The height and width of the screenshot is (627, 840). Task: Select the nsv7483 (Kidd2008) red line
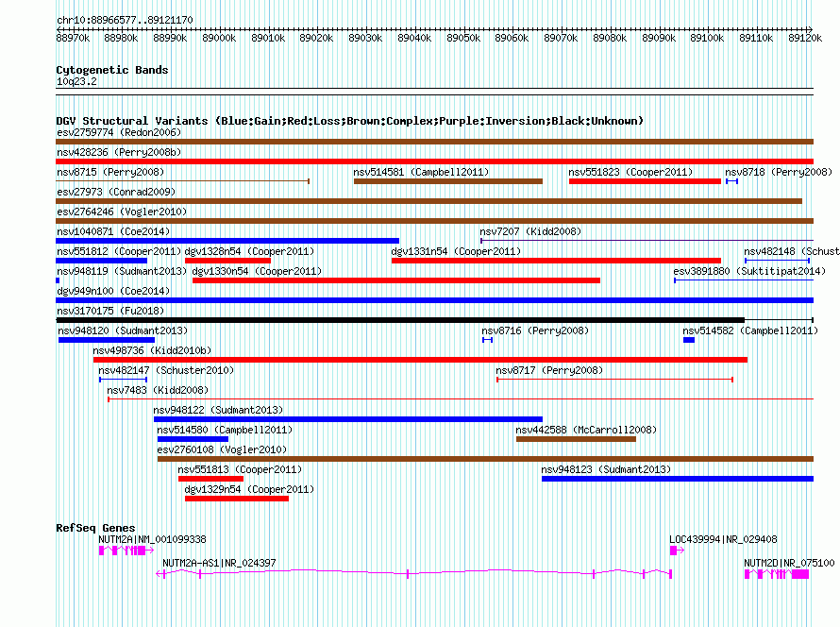(x=461, y=399)
